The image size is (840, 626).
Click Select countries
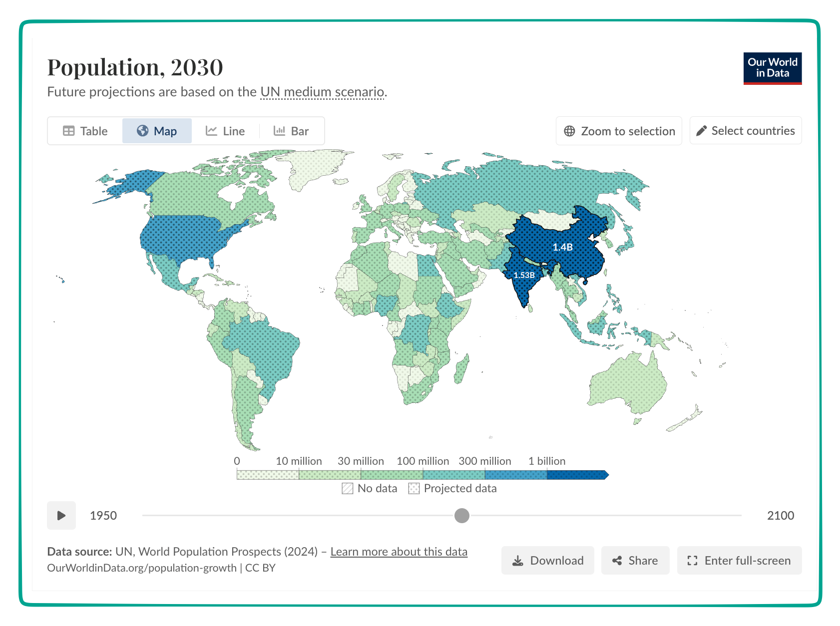tap(746, 130)
